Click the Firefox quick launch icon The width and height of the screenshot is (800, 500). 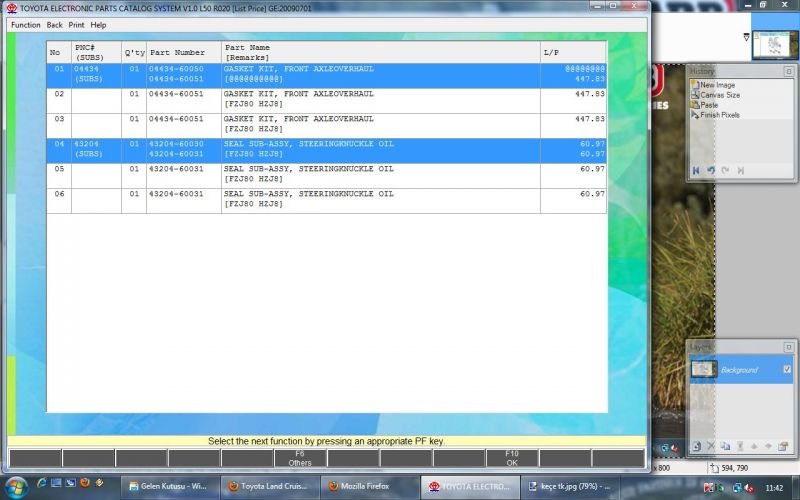pos(84,486)
